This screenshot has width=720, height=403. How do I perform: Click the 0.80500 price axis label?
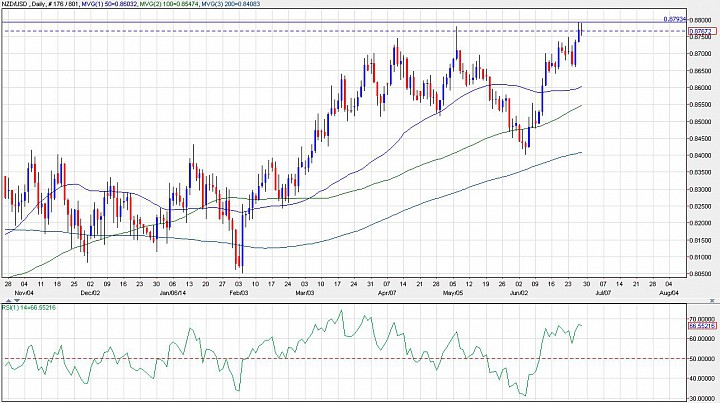point(700,274)
